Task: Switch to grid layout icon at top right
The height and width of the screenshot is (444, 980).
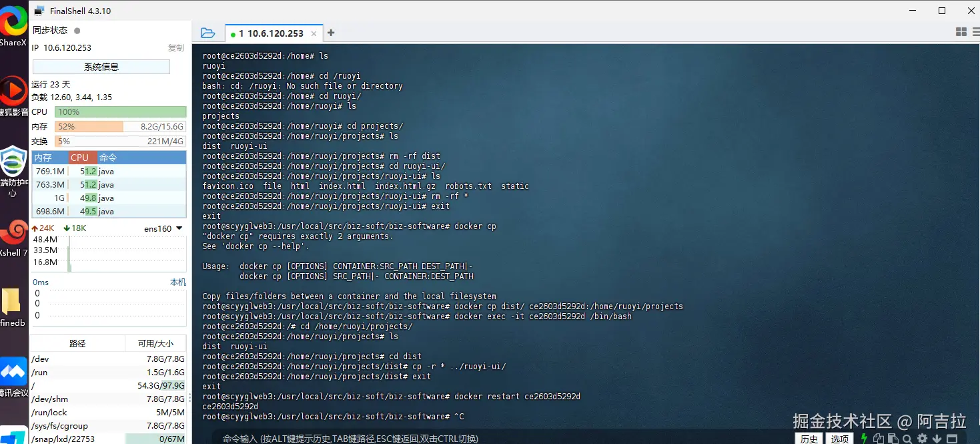Action: pyautogui.click(x=961, y=32)
